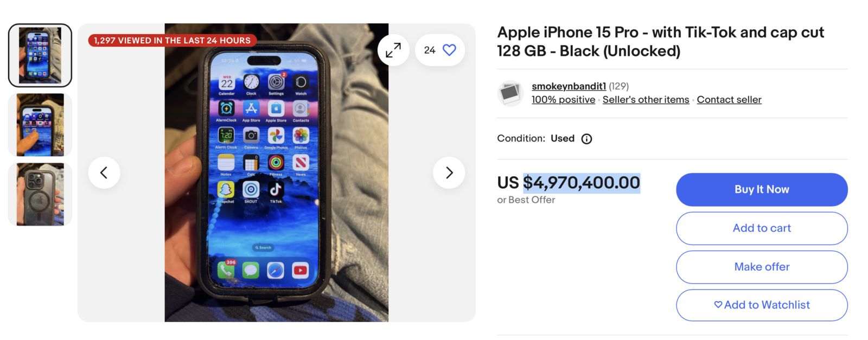Screen dimensions: 868x340
Task: Expand the product image to fullscreen
Action: (393, 50)
